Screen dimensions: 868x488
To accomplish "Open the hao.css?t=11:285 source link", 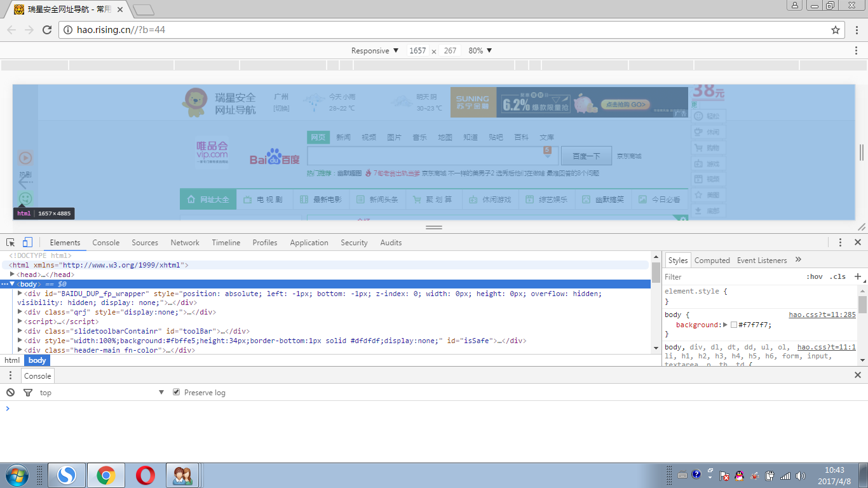I will click(822, 315).
